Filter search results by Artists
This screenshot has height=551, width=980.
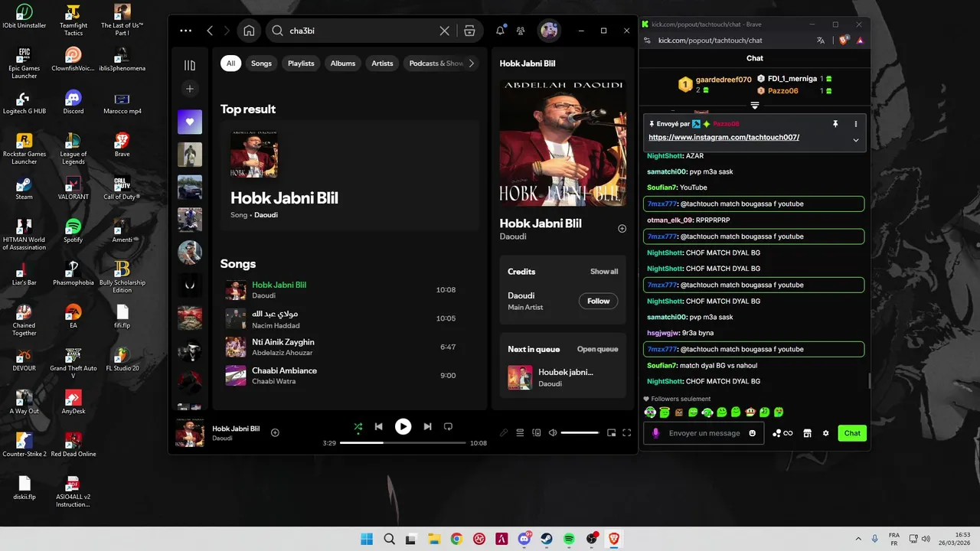pos(382,64)
